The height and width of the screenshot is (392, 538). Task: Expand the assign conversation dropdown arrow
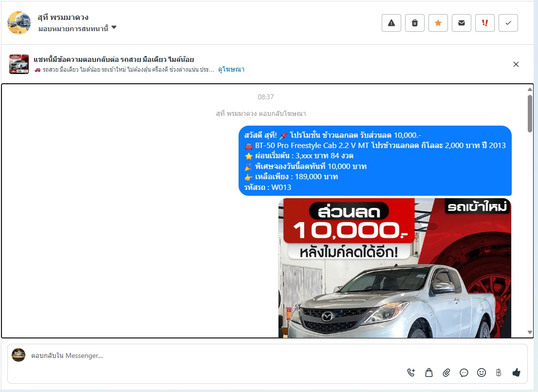coord(114,28)
